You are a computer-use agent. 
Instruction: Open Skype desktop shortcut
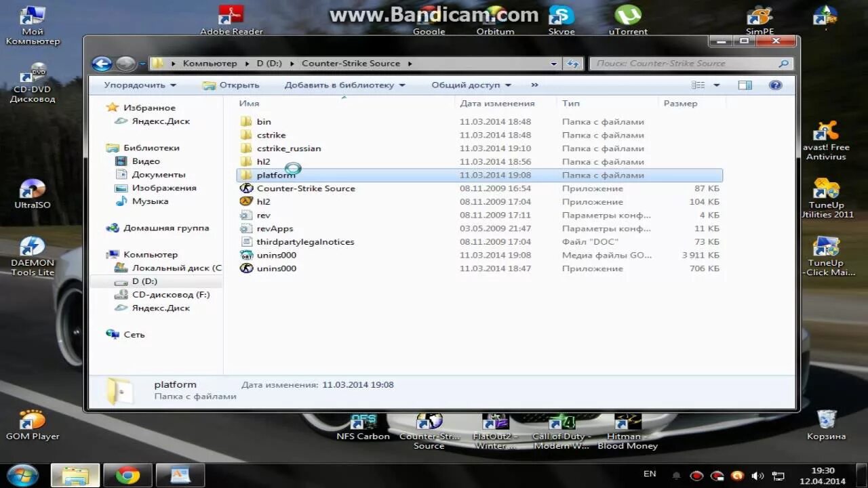pos(561,20)
